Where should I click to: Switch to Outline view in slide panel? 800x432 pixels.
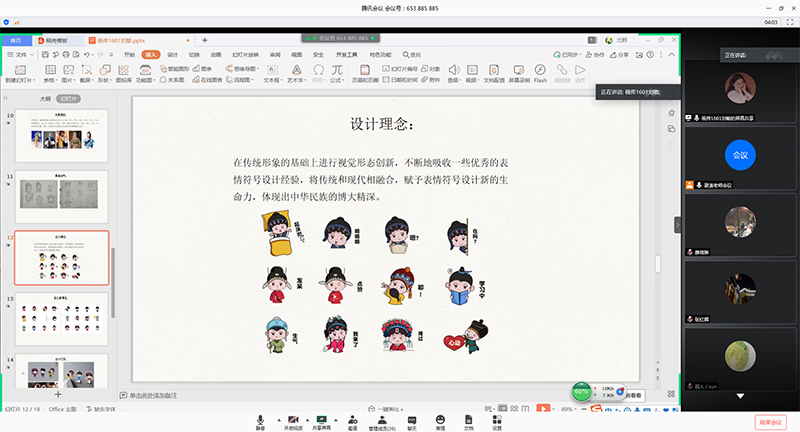click(x=45, y=100)
